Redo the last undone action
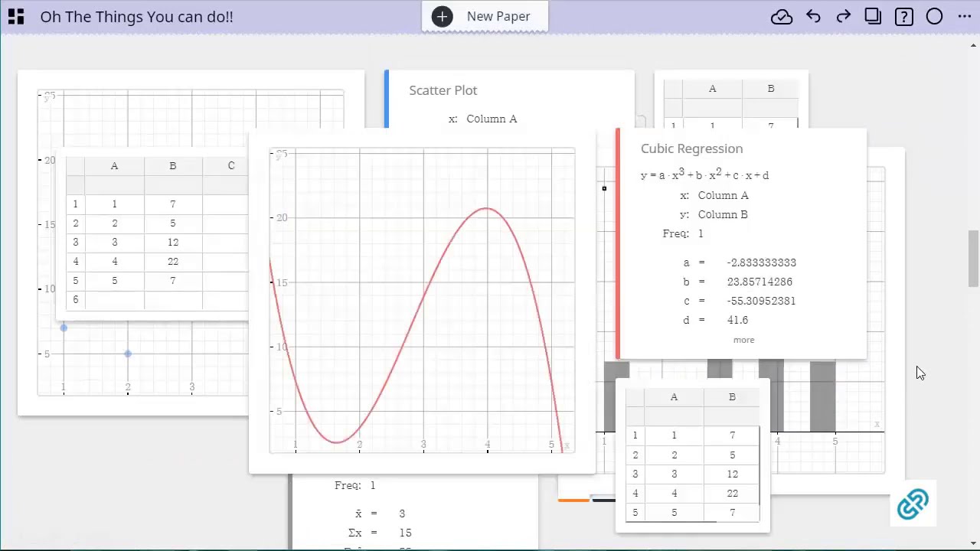The height and width of the screenshot is (551, 980). point(843,17)
